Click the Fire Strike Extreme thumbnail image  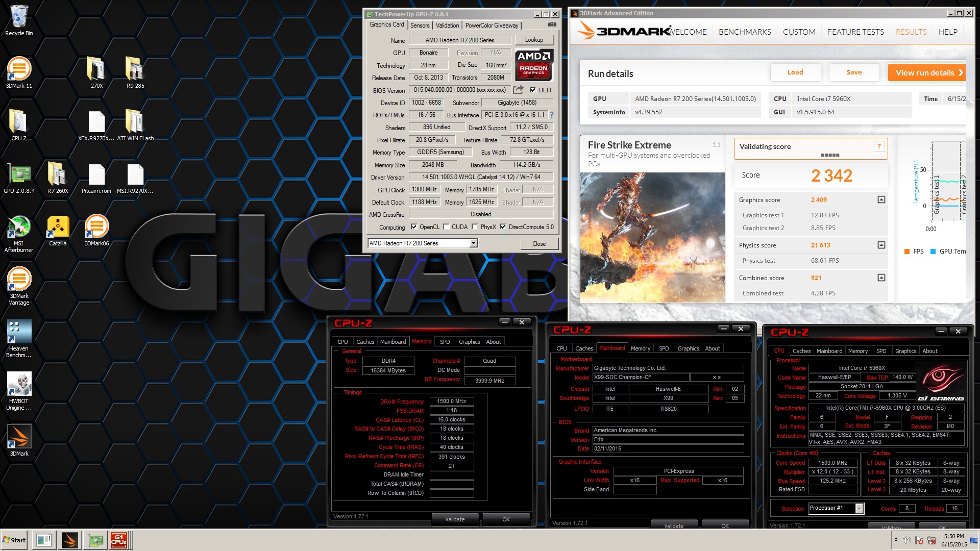tap(652, 237)
